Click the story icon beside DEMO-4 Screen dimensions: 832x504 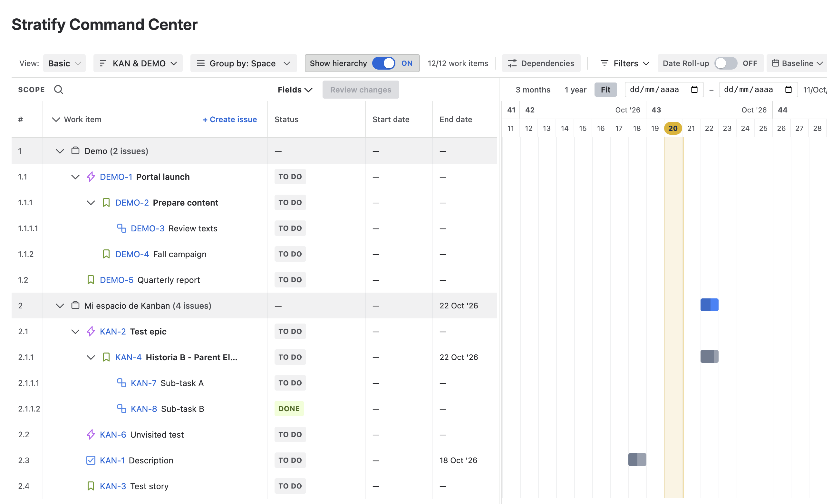106,254
